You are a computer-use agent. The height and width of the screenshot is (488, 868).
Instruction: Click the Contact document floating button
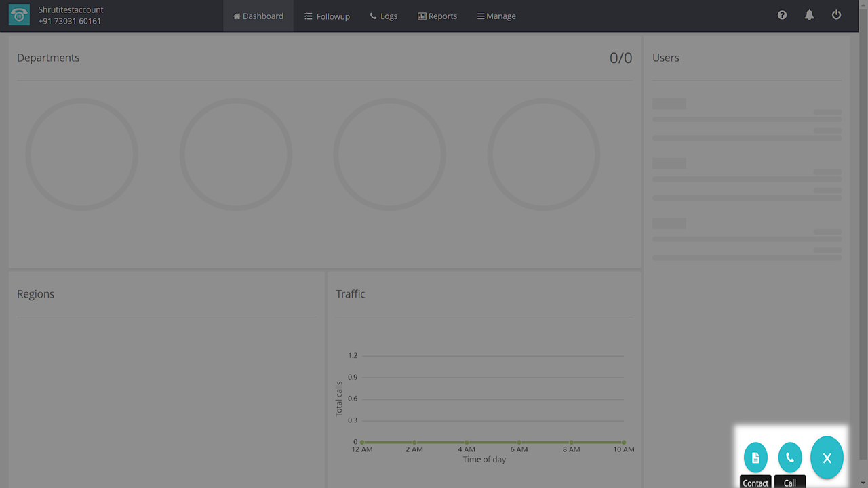[755, 457]
